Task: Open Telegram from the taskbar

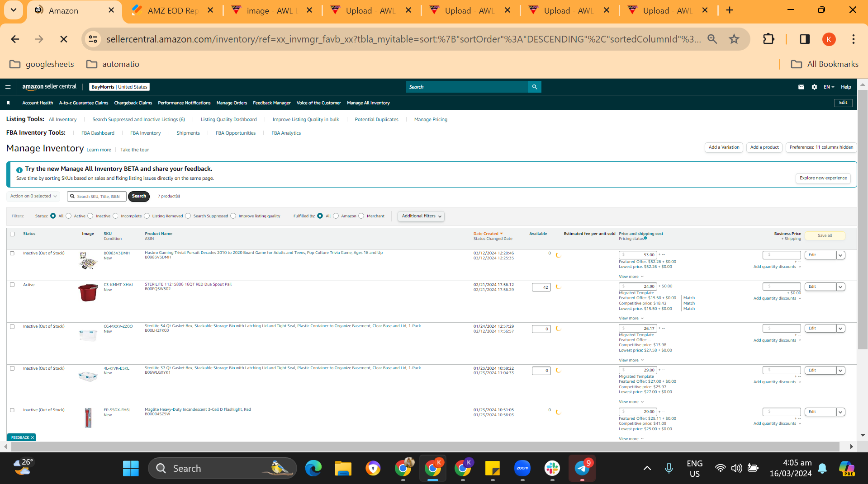Action: click(x=582, y=468)
